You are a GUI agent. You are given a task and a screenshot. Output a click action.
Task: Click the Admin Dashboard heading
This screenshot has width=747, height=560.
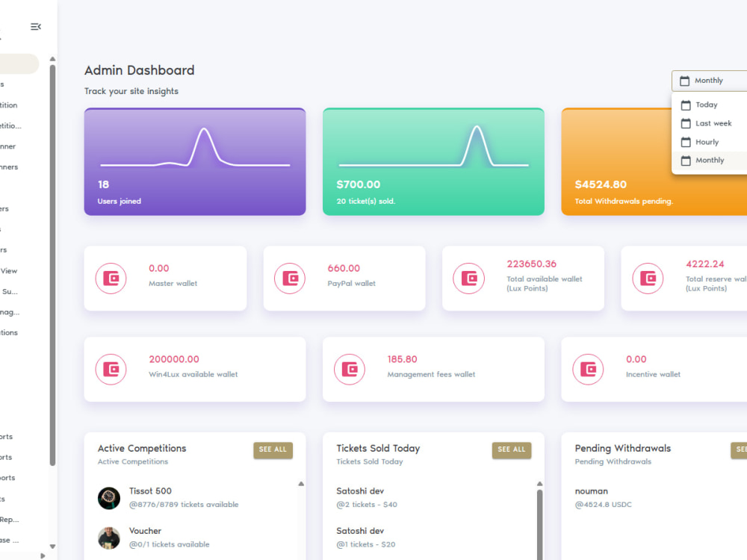[140, 70]
